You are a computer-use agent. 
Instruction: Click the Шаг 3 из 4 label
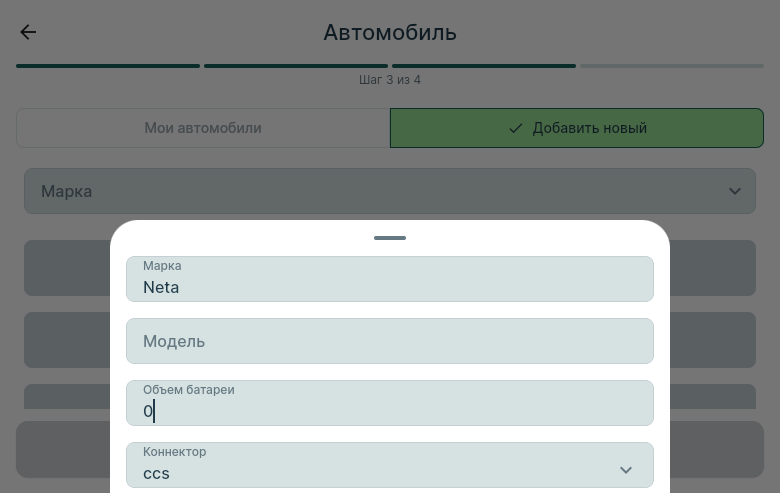pos(390,80)
